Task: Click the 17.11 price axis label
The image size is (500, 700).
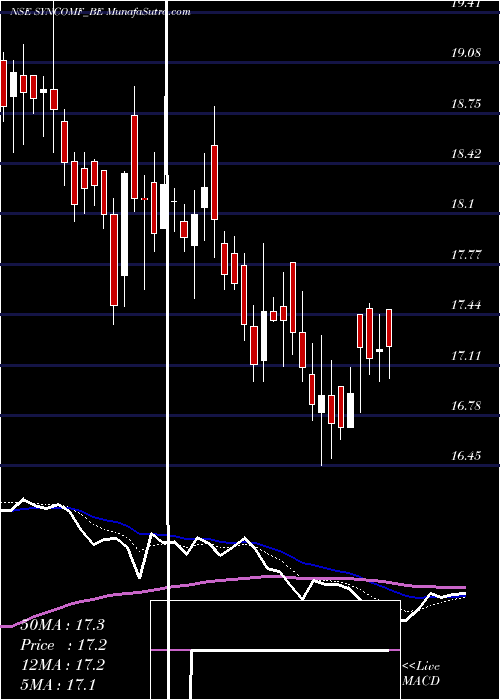Action: click(x=467, y=356)
